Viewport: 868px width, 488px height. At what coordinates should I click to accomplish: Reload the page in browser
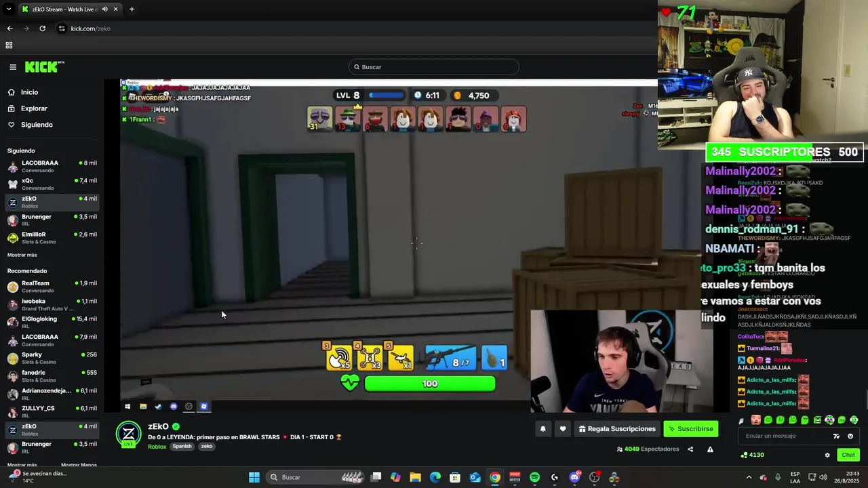(x=42, y=28)
